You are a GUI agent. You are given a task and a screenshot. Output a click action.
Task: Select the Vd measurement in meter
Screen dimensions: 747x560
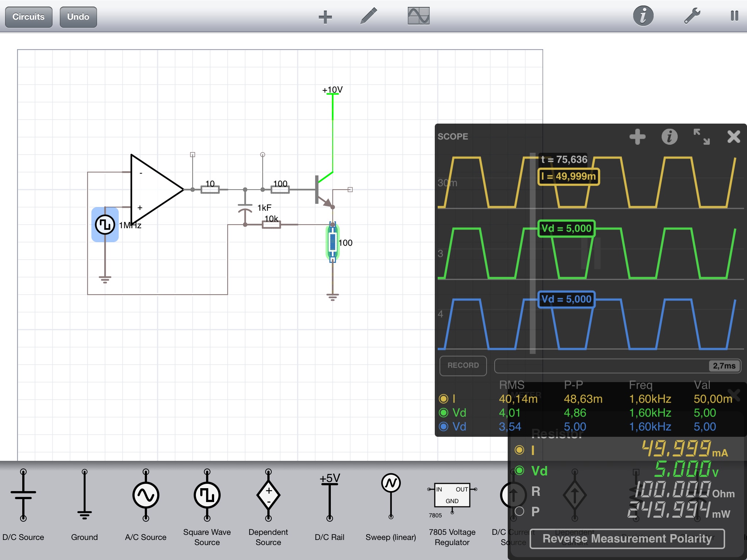520,471
